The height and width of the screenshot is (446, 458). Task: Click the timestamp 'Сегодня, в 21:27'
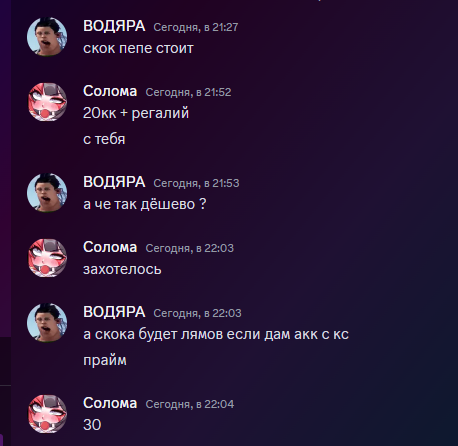coord(196,27)
